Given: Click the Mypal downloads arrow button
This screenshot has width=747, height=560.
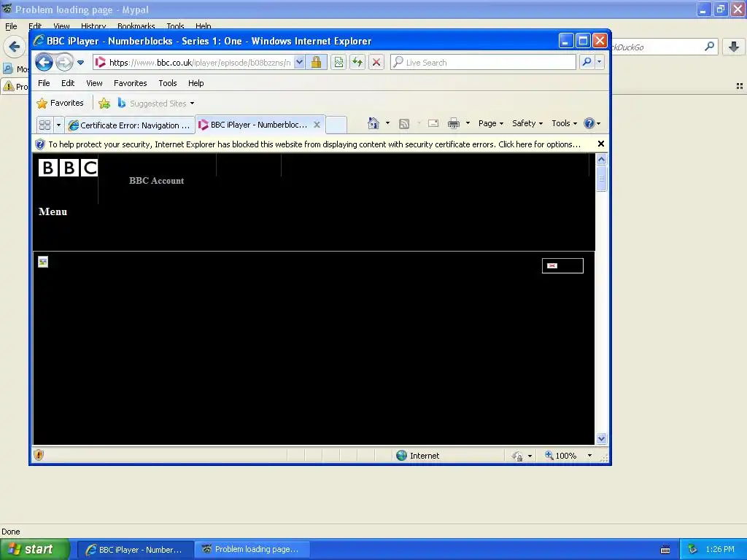Looking at the screenshot, I should (x=734, y=47).
